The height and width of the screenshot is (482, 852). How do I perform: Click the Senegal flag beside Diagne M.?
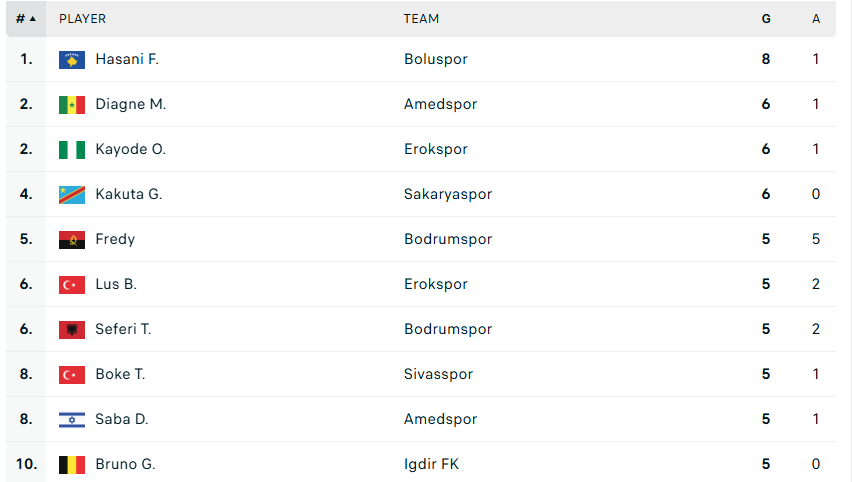click(72, 104)
